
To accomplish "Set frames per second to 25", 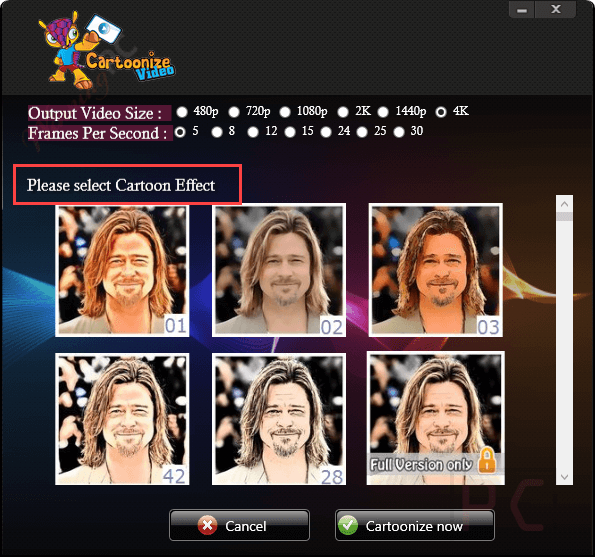I will [362, 132].
